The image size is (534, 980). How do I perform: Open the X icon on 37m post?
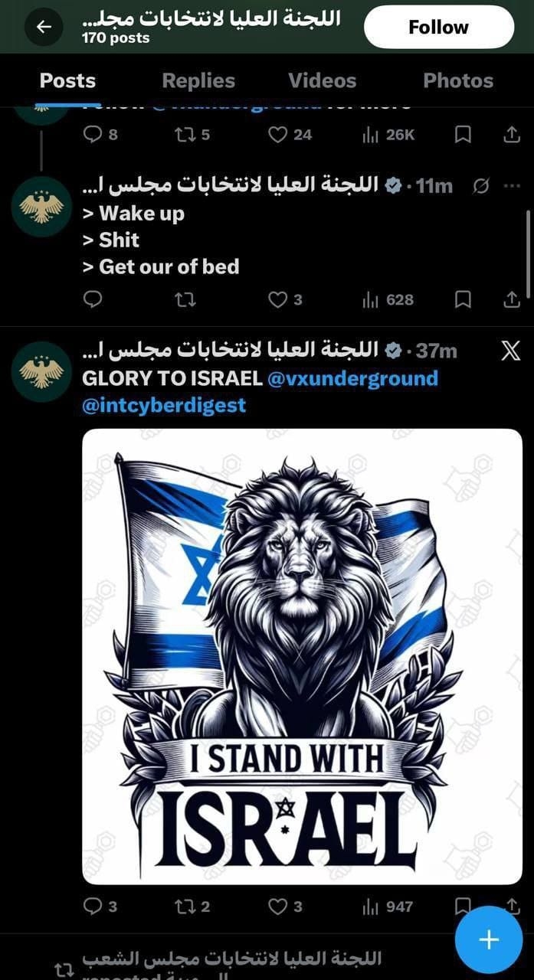(510, 351)
